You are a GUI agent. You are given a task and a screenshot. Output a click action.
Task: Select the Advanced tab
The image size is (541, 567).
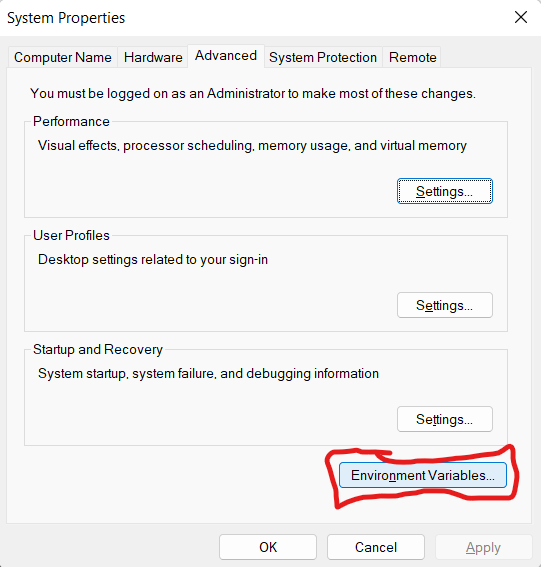point(226,56)
